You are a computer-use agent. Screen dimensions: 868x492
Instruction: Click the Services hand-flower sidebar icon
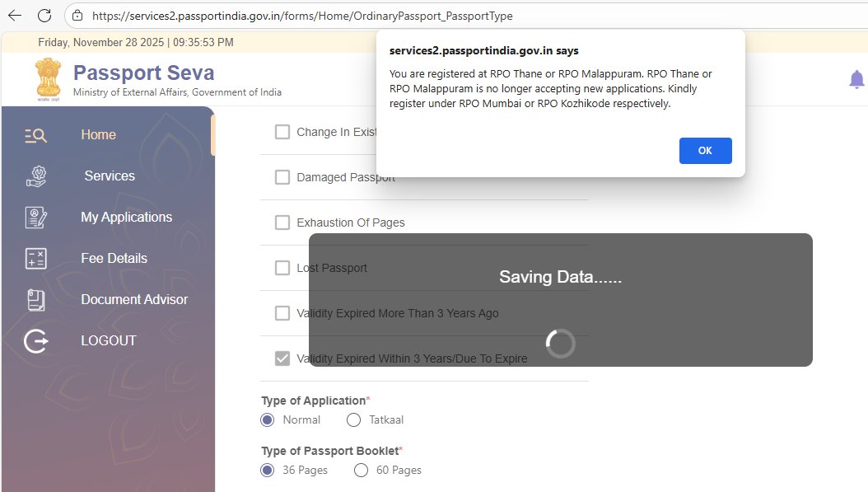tap(36, 176)
